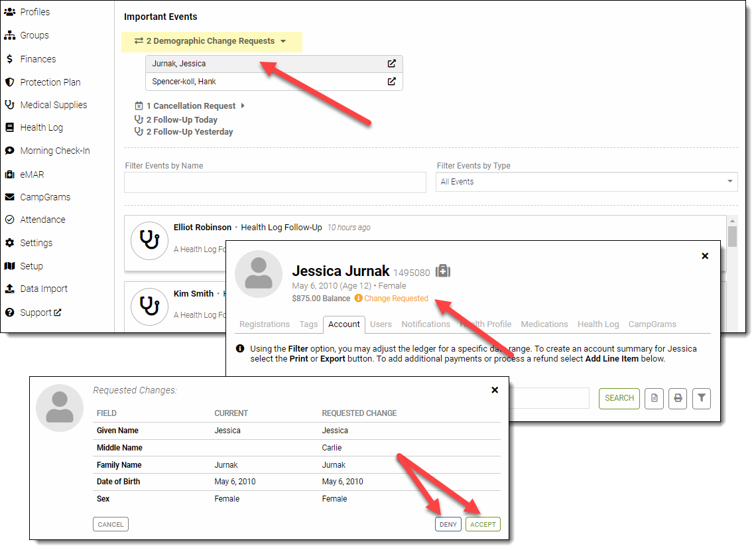The height and width of the screenshot is (550, 756).
Task: Click the document export icon near Search
Action: 654,398
